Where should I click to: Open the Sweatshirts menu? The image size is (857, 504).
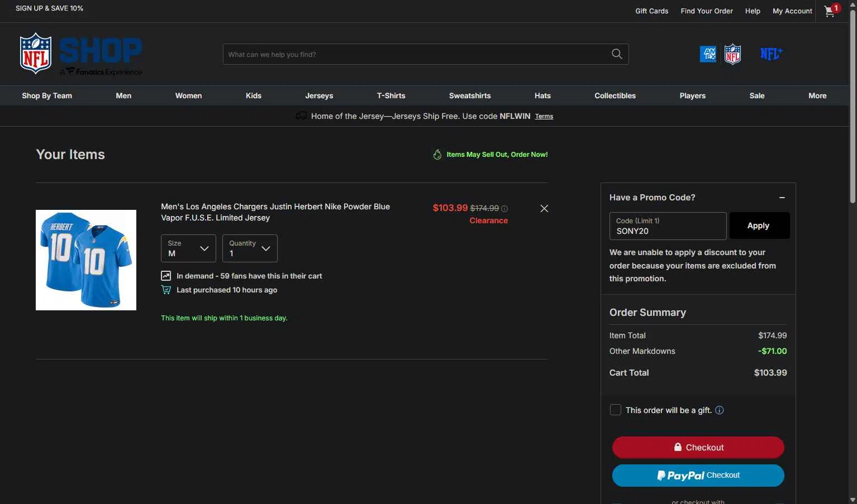[470, 96]
